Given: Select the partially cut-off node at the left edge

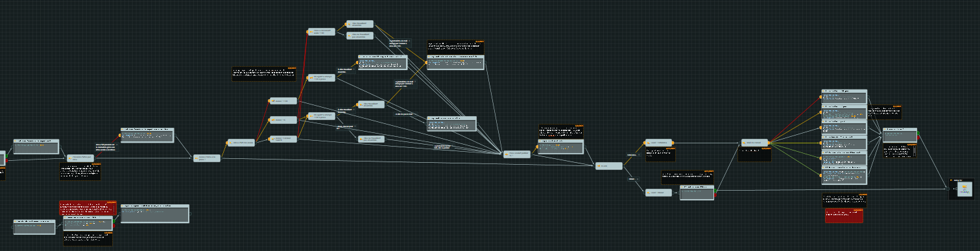Looking at the screenshot, I should (x=3, y=158).
